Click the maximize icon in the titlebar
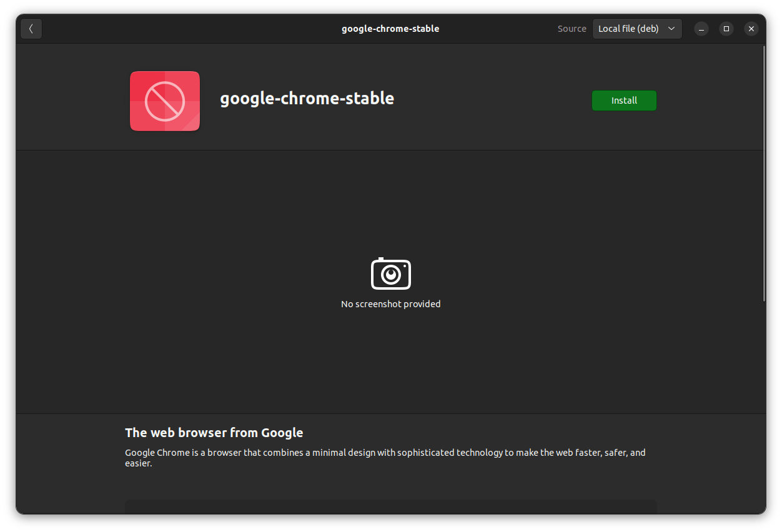782x532 pixels. (726, 29)
